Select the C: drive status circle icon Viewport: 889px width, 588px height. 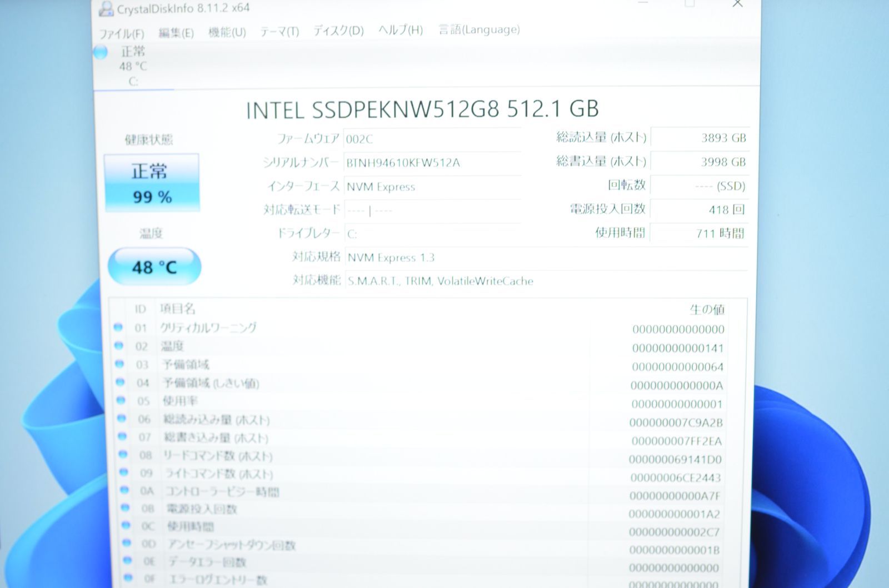point(101,52)
